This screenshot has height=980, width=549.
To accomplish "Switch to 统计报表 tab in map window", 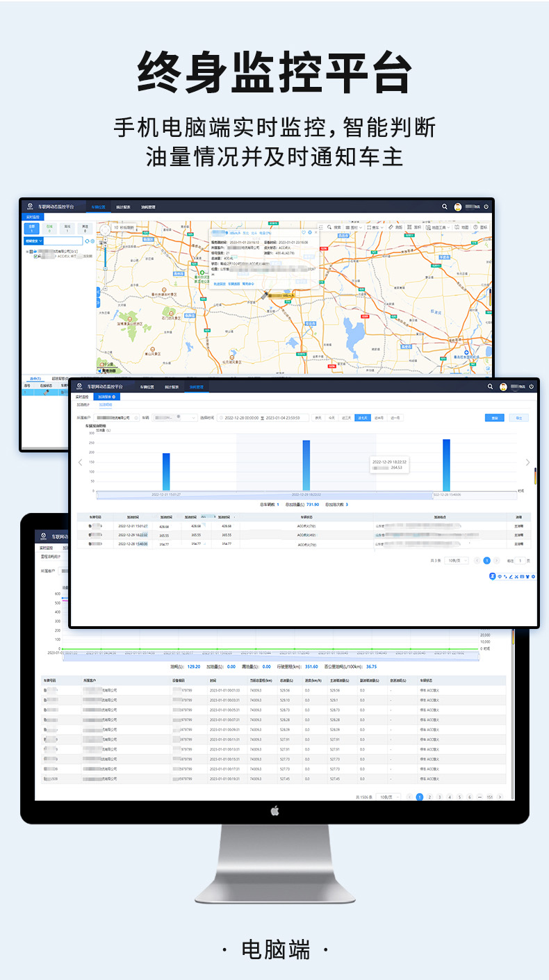I will 123,207.
